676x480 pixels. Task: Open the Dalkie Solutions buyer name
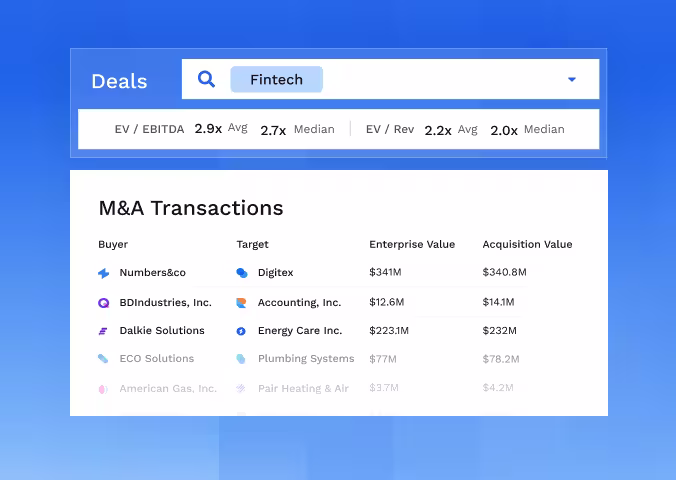coord(162,330)
